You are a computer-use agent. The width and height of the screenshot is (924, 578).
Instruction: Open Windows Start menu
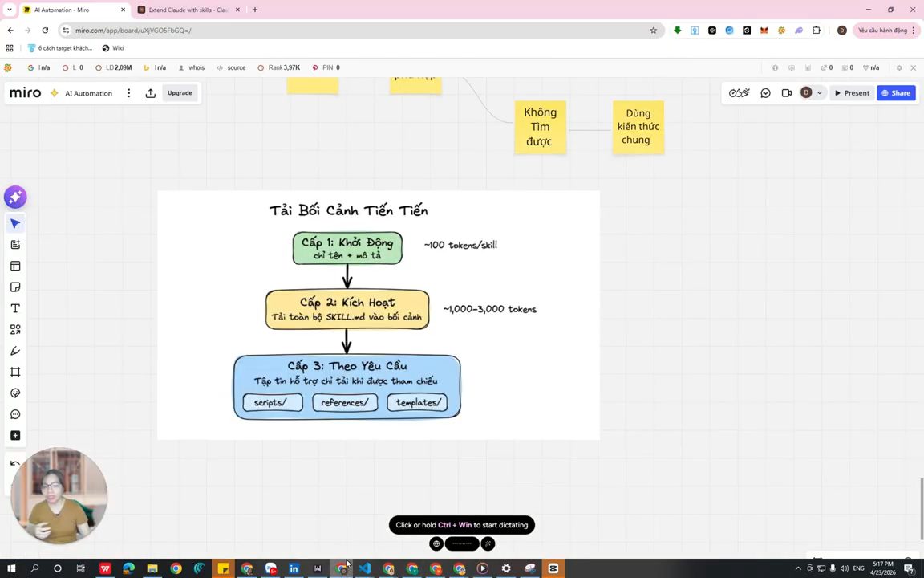11,568
